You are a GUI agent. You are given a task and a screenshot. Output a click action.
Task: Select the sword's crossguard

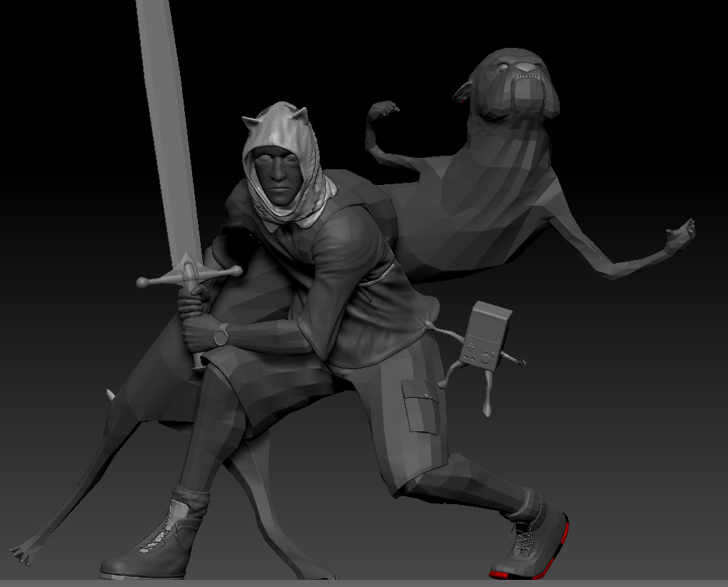coord(189,274)
